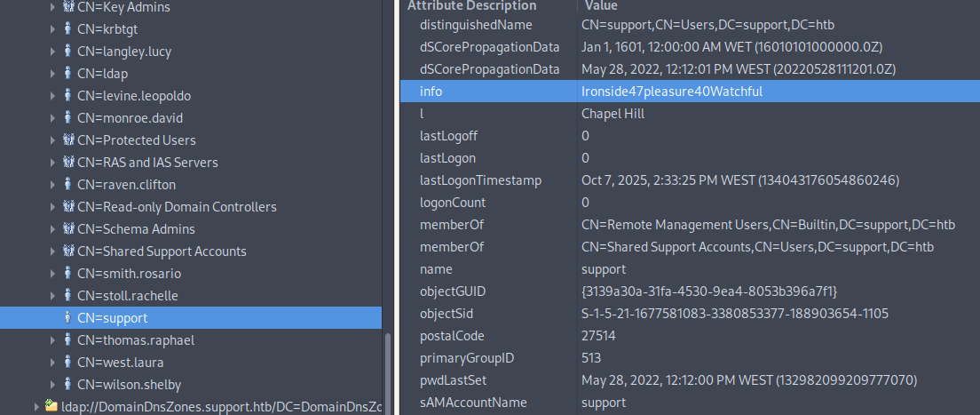Select the CN=Shared Support Accounts entry
The height and width of the screenshot is (415, 980).
click(x=162, y=251)
